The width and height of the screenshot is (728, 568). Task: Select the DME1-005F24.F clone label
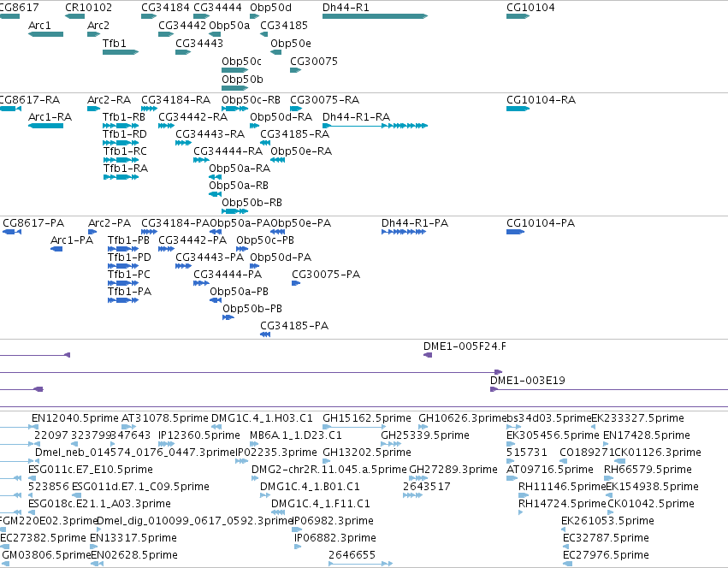(465, 346)
